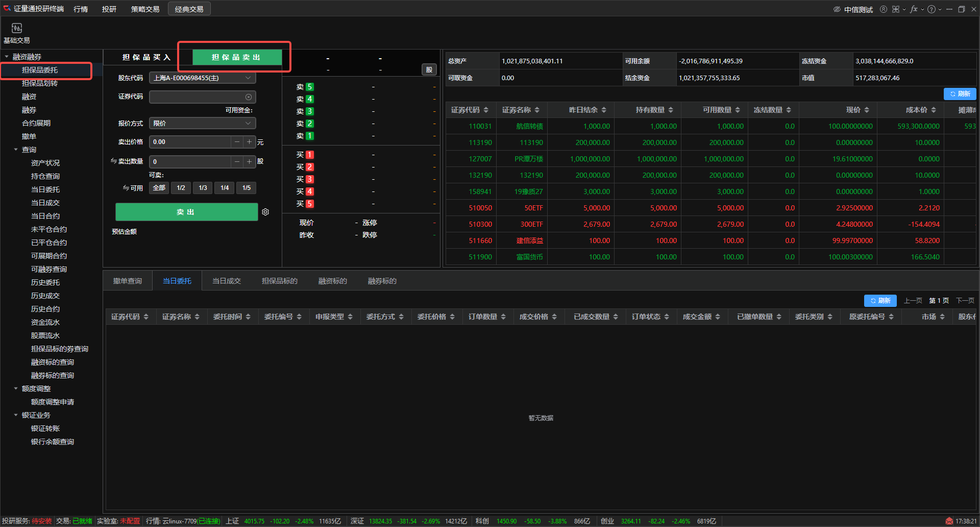This screenshot has width=980, height=527.
Task: Click the minus stepper for 卖出数量
Action: click(x=237, y=162)
